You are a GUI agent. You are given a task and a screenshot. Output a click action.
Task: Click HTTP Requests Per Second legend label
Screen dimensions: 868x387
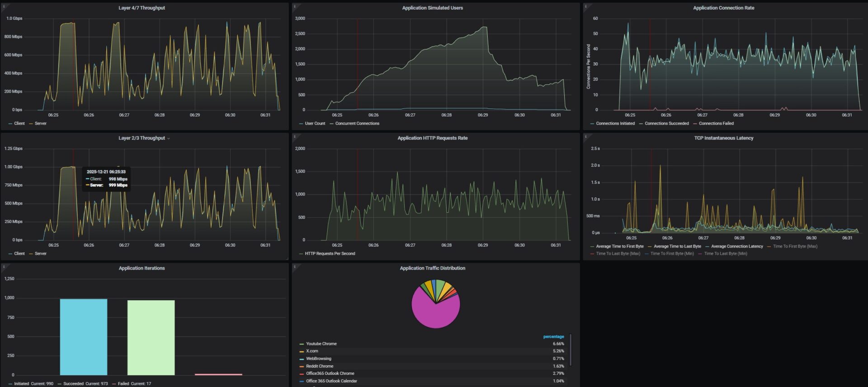[x=330, y=253]
